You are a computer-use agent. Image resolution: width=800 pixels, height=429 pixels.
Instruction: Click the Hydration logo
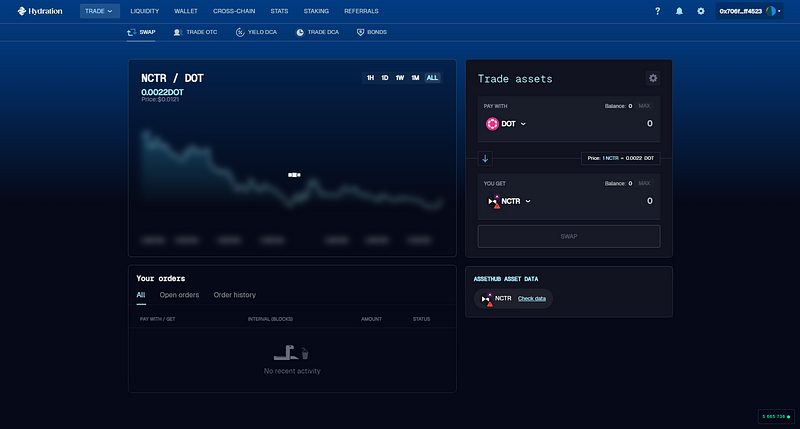pos(40,11)
